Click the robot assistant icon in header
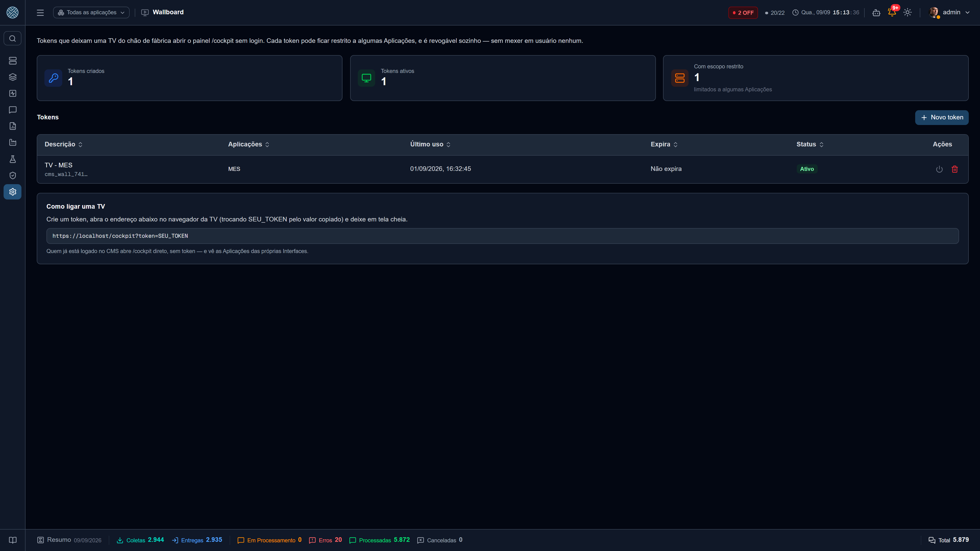Screen dimensions: 980x551 pos(876,12)
